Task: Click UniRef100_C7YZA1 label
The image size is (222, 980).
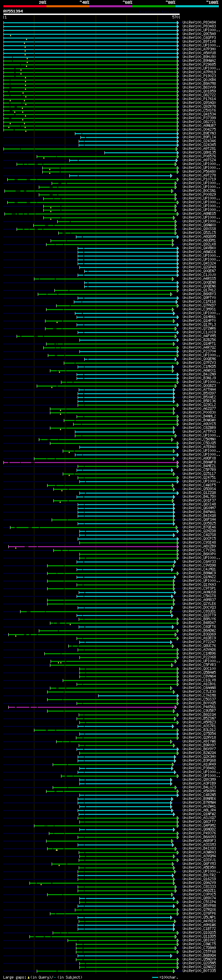Action: tap(199, 550)
